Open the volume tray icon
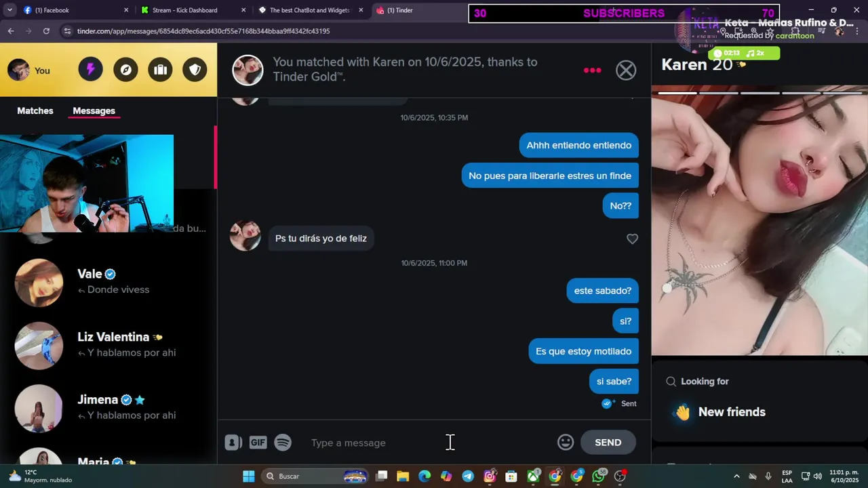The width and height of the screenshot is (868, 488). 818,476
